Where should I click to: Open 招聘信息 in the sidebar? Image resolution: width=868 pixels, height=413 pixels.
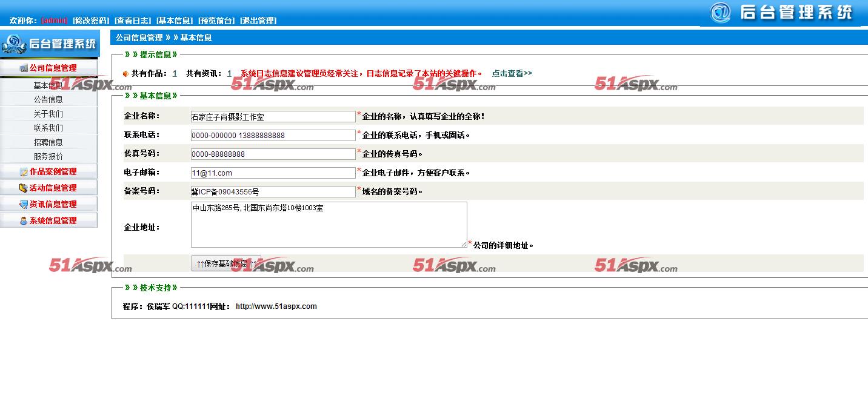(48, 142)
